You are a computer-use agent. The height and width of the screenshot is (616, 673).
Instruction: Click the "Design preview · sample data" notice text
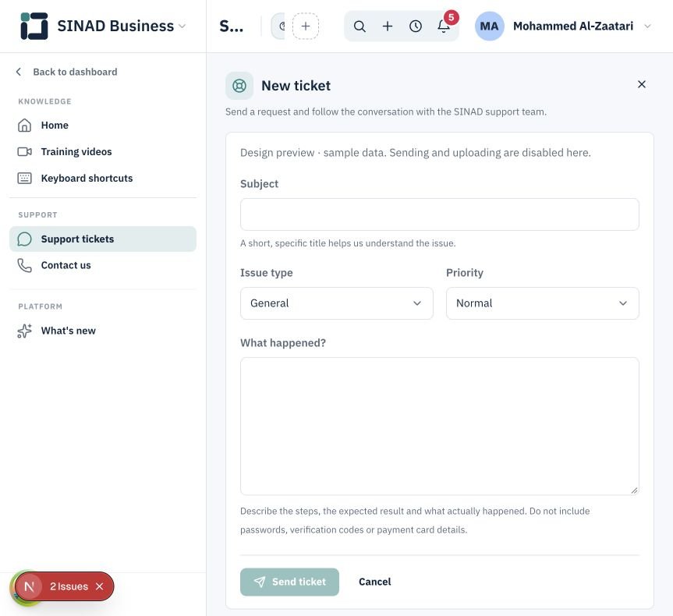(416, 153)
